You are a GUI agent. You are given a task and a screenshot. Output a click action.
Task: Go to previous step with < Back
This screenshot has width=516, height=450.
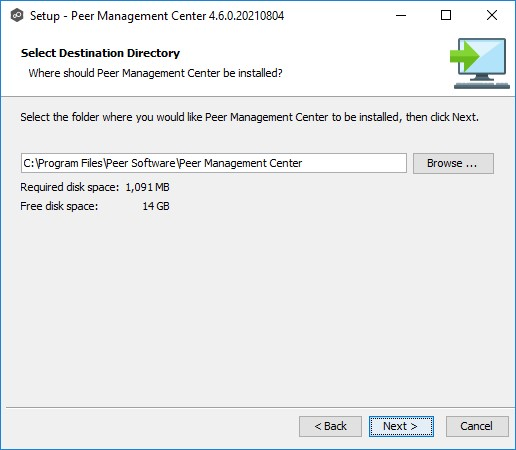click(330, 426)
